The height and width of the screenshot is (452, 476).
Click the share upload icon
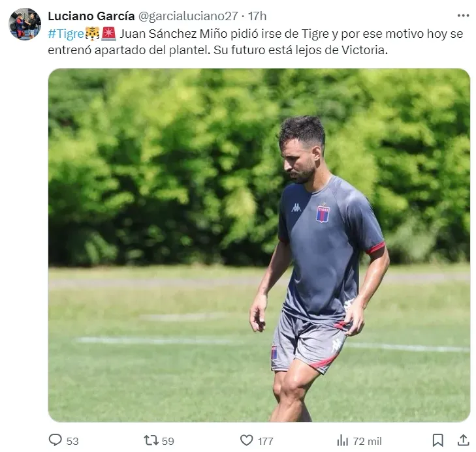[x=463, y=440]
